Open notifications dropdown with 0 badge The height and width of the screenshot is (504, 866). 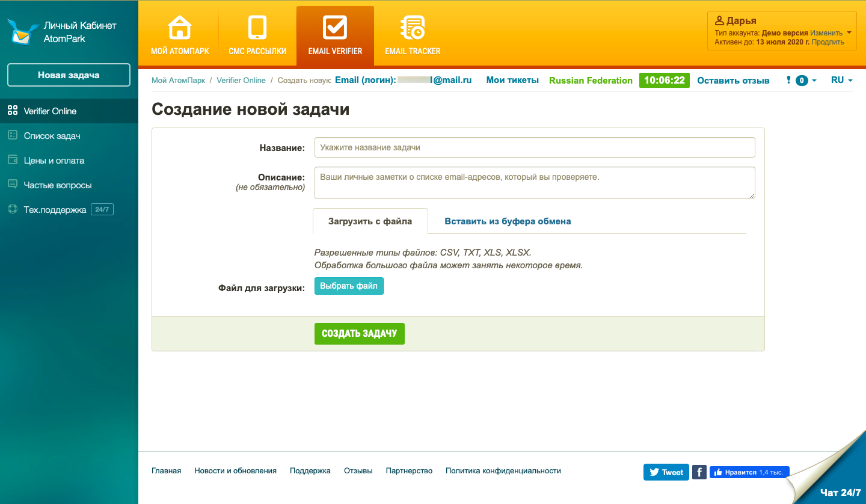click(x=802, y=80)
